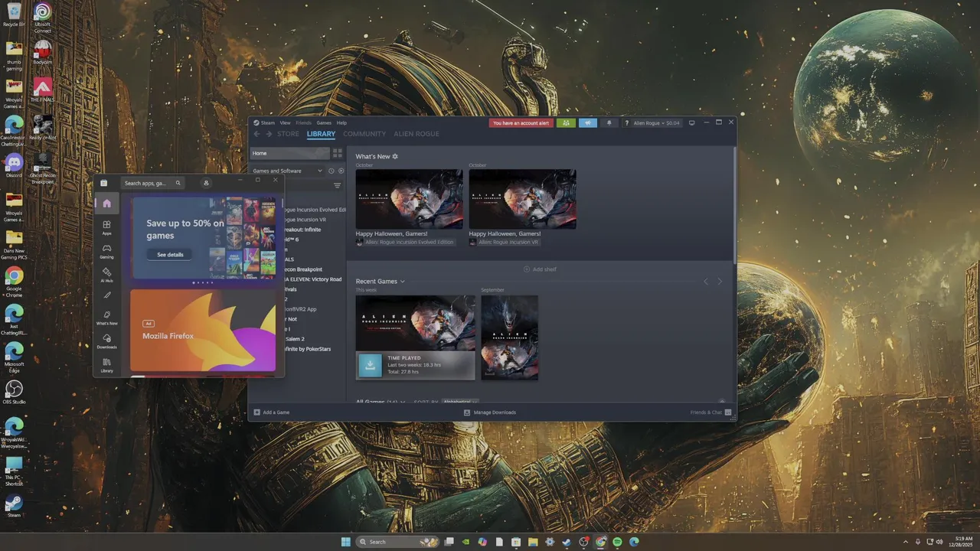
Task: Click the Windows taskbar search box
Action: click(x=397, y=542)
